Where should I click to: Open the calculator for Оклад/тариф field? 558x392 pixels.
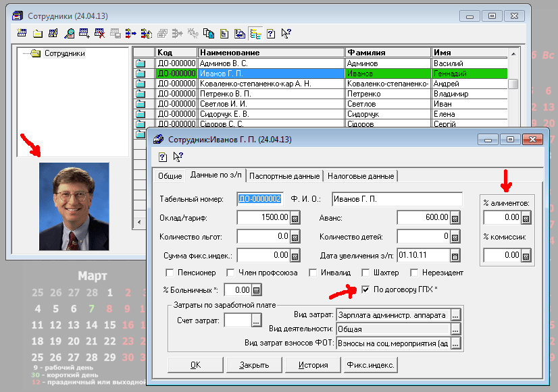(x=295, y=218)
